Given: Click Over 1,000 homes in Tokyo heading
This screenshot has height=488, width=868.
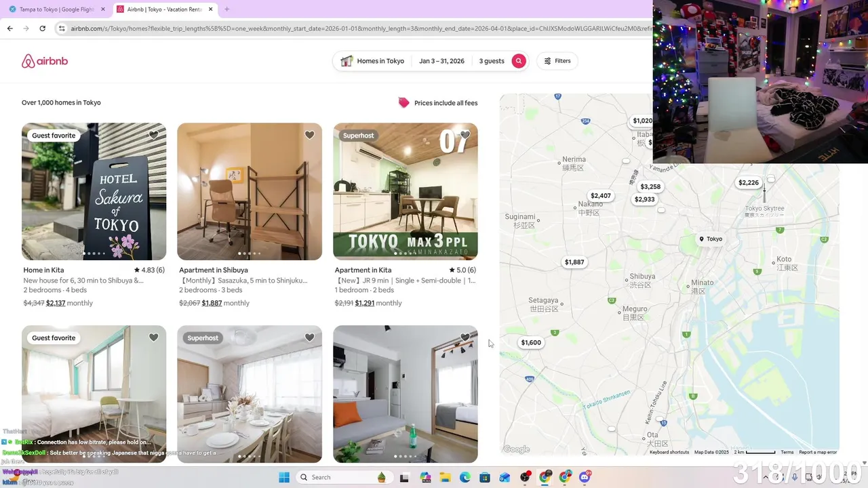Looking at the screenshot, I should click(61, 103).
